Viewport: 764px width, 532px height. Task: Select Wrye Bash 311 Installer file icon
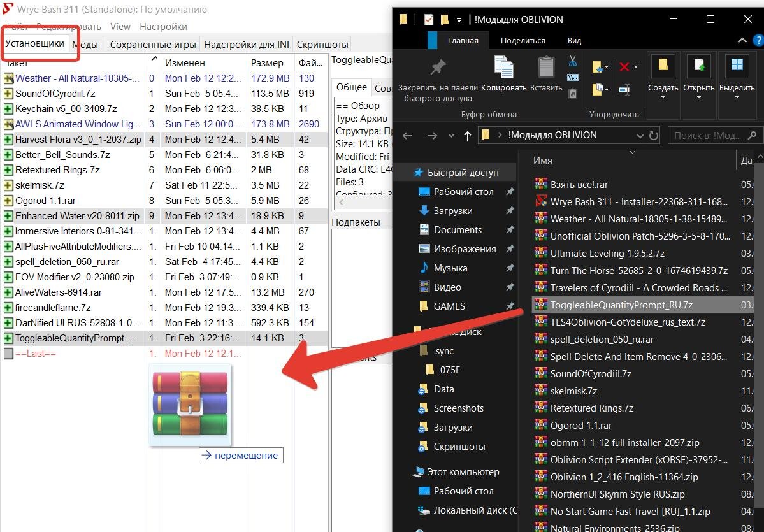point(541,201)
